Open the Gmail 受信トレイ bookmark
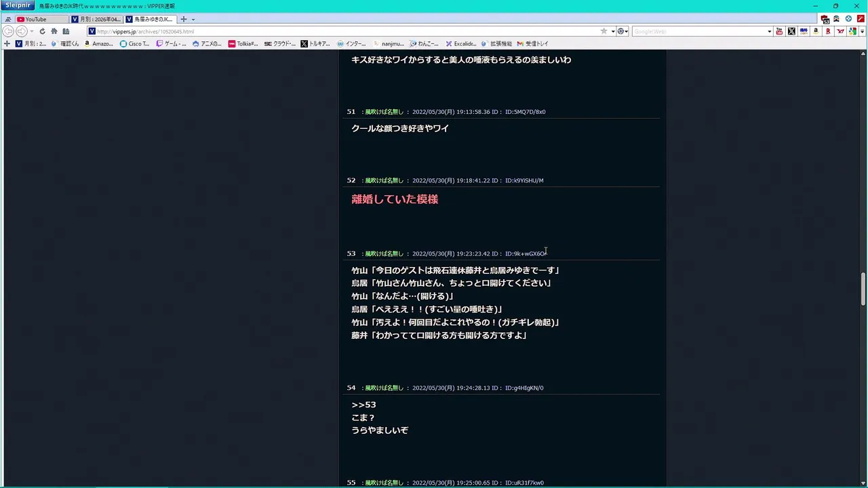Viewport: 868px width, 488px height. 532,43
